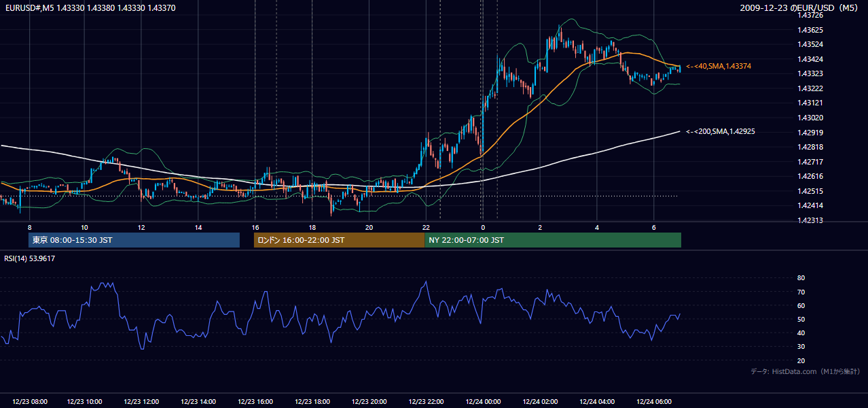
Task: Click RSI axis level 70
Action: click(801, 292)
